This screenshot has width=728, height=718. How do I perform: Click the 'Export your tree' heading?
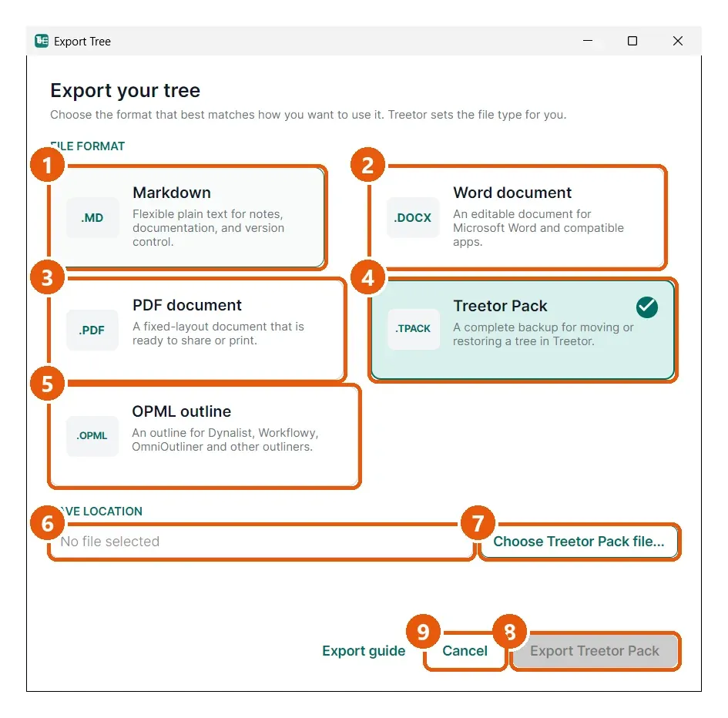coord(126,91)
